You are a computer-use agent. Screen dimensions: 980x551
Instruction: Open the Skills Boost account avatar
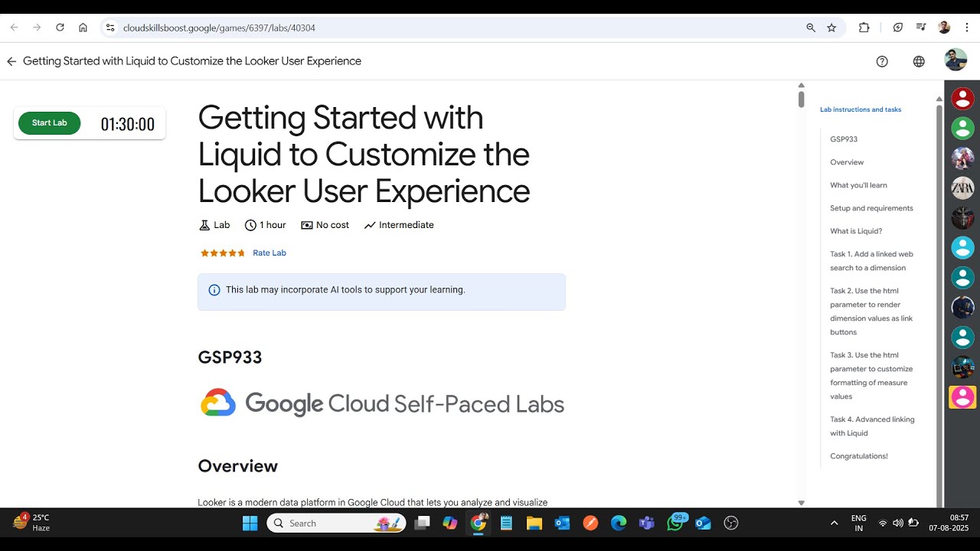click(x=955, y=60)
